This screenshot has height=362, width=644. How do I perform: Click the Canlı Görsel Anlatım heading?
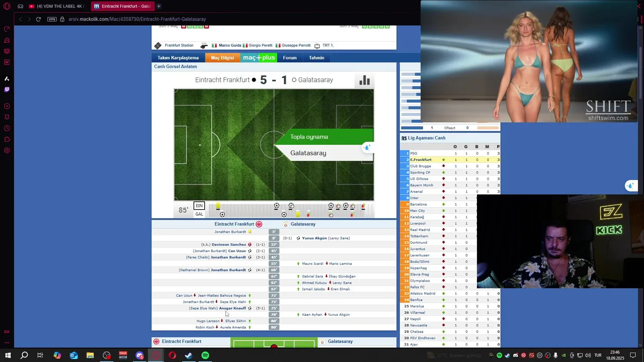[176, 67]
